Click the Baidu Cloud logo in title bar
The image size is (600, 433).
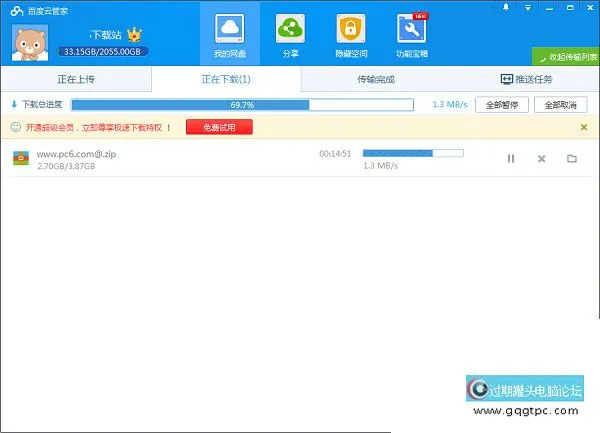pos(12,8)
